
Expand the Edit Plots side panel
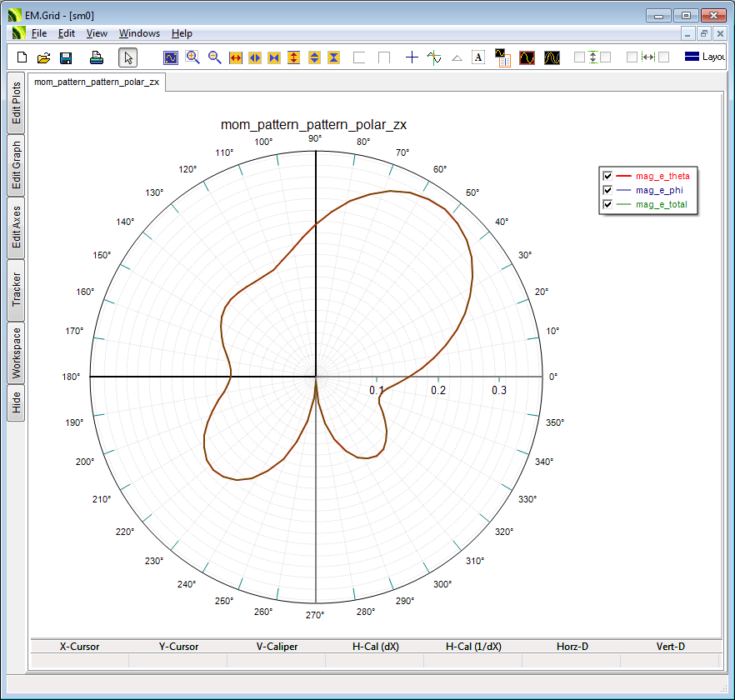tap(16, 103)
